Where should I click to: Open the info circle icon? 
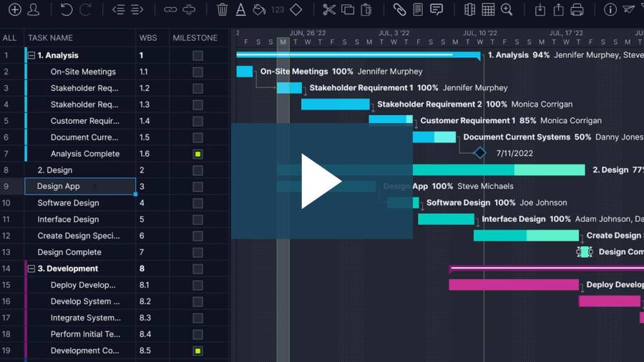(x=610, y=9)
